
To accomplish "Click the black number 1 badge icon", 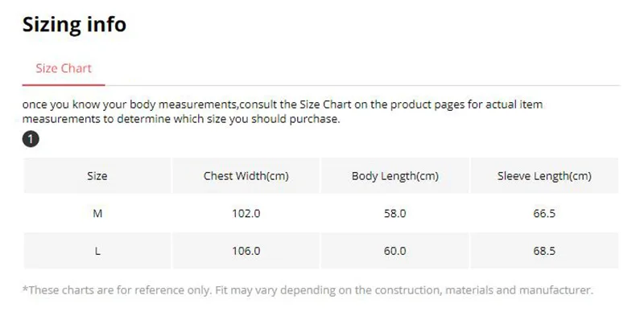I will [x=31, y=139].
